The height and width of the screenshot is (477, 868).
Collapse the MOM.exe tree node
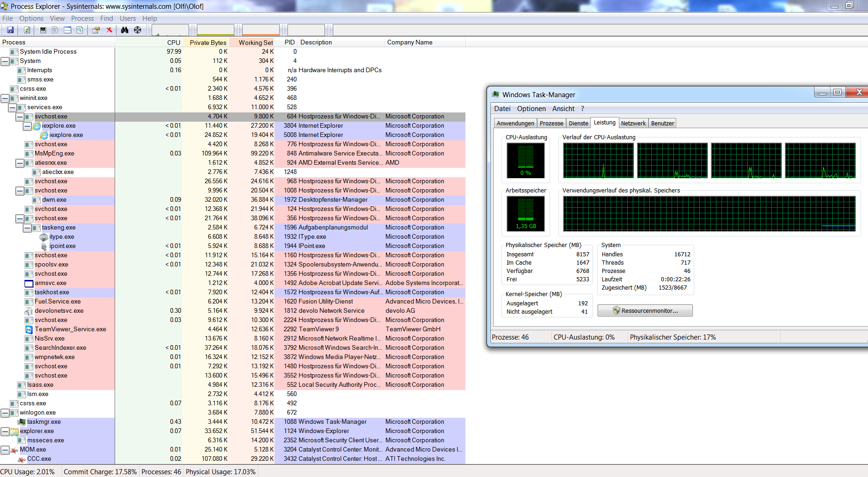pos(5,450)
